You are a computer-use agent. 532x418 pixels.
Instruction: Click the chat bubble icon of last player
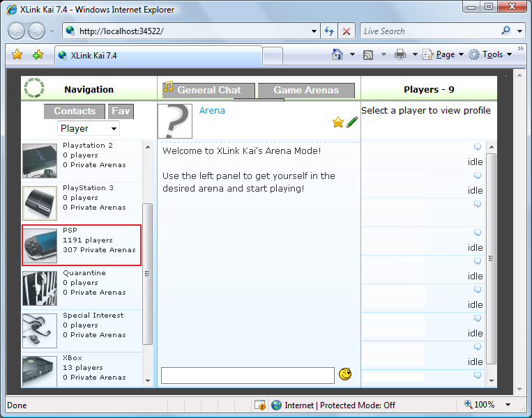(478, 376)
